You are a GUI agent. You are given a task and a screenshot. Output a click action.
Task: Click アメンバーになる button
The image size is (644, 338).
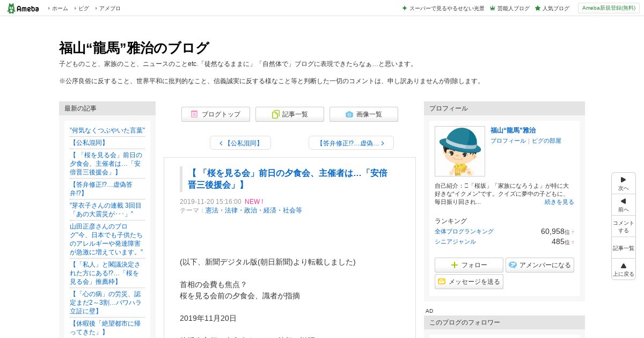tap(540, 265)
